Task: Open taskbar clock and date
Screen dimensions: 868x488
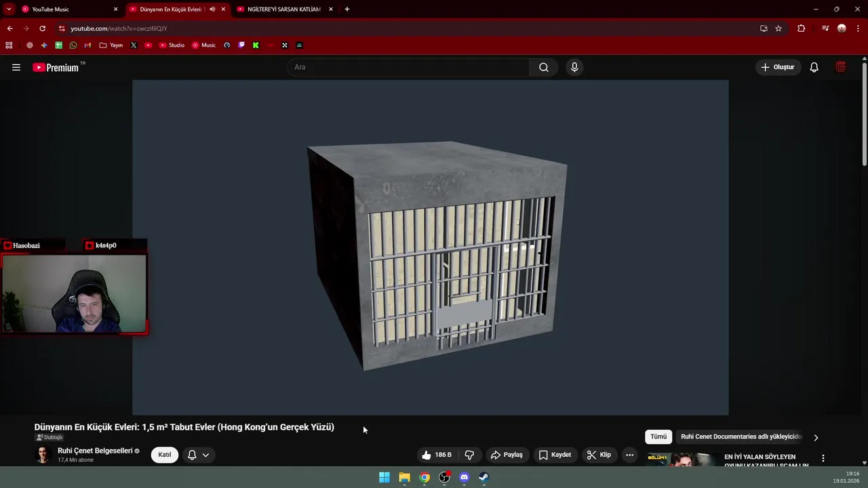Action: click(x=848, y=477)
